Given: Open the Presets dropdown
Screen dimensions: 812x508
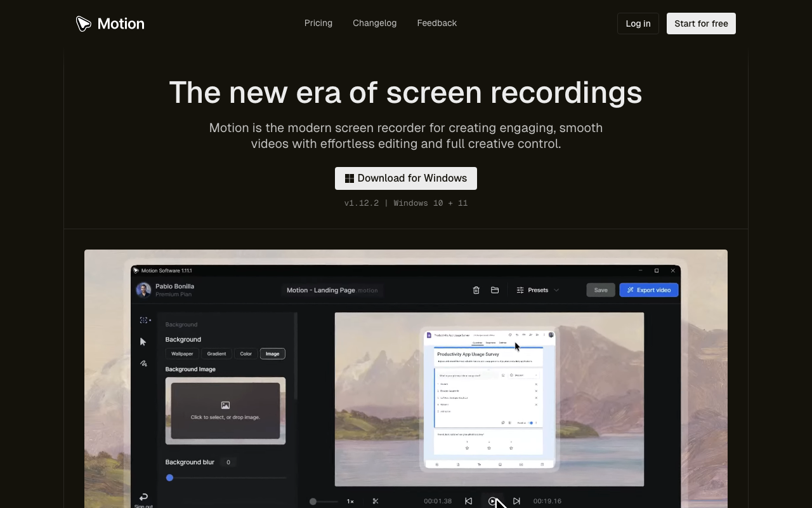Looking at the screenshot, I should (538, 290).
